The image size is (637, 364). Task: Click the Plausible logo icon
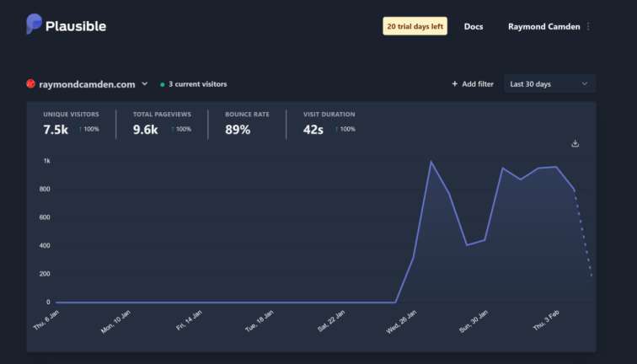pos(34,24)
